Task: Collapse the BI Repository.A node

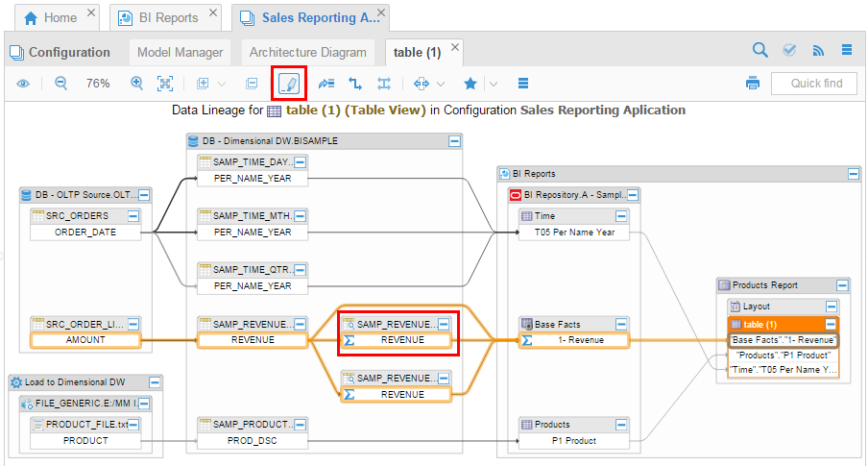Action: [x=634, y=195]
